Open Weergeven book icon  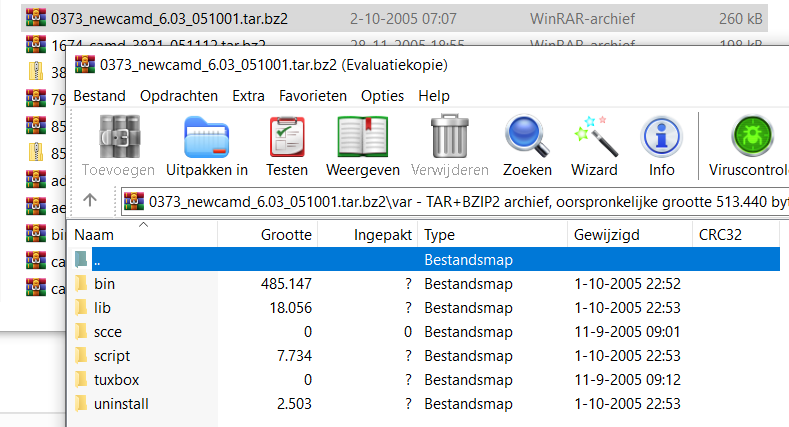tap(363, 137)
